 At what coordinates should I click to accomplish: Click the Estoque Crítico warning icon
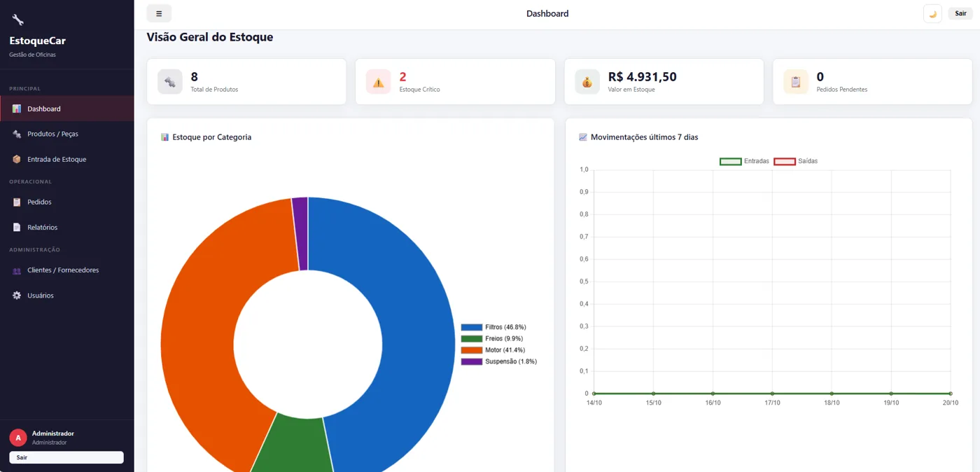coord(379,82)
